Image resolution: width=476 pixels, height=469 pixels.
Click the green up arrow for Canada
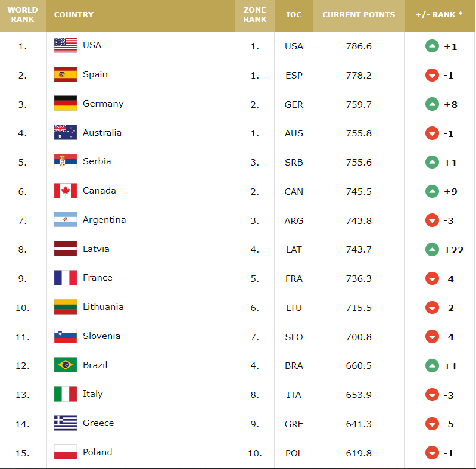coord(432,191)
